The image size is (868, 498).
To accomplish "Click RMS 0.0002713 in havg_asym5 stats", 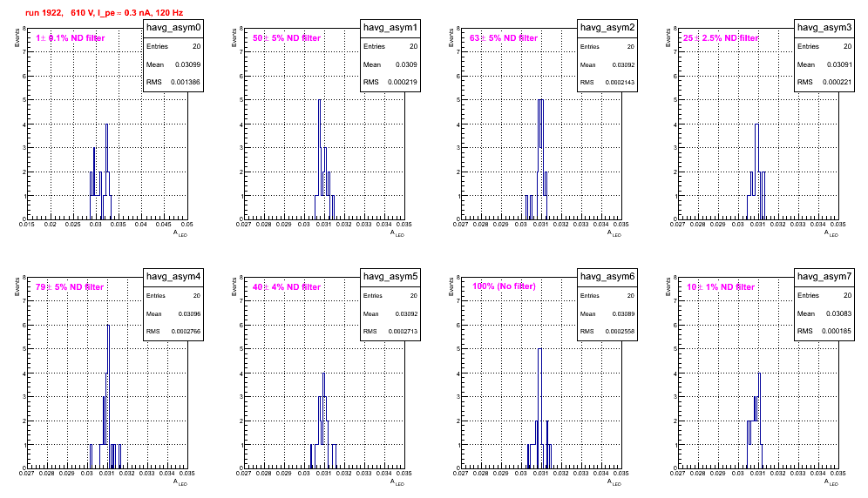I will click(x=390, y=332).
